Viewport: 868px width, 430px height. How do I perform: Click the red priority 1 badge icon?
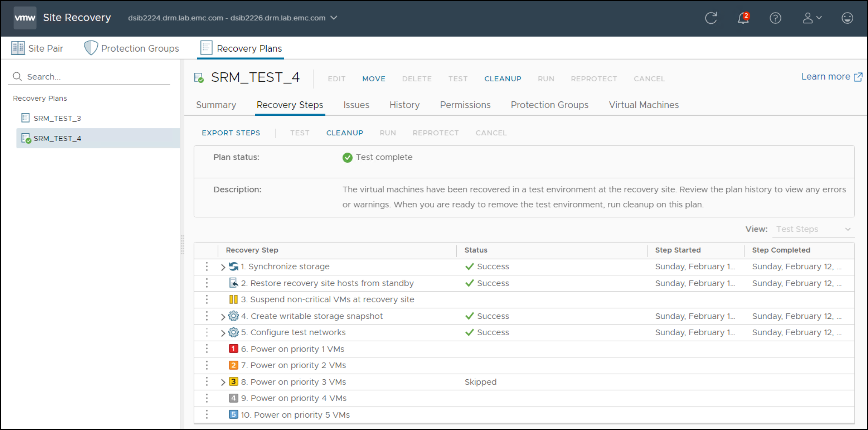[x=233, y=349]
